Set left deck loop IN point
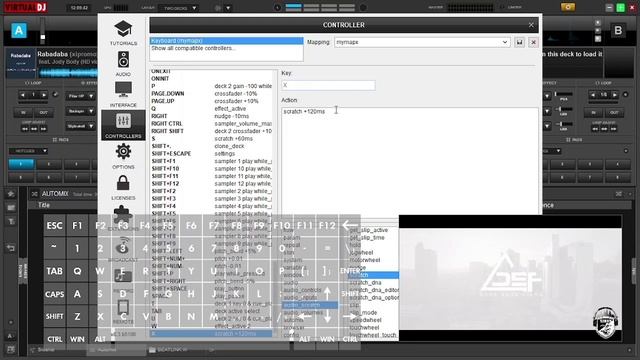The height and width of the screenshot is (360, 640). [x=23, y=113]
